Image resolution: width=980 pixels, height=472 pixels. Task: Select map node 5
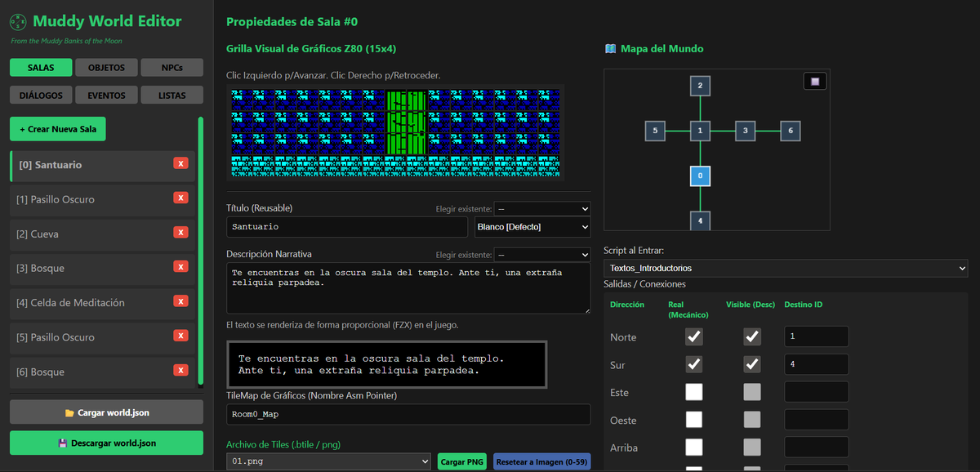(655, 130)
